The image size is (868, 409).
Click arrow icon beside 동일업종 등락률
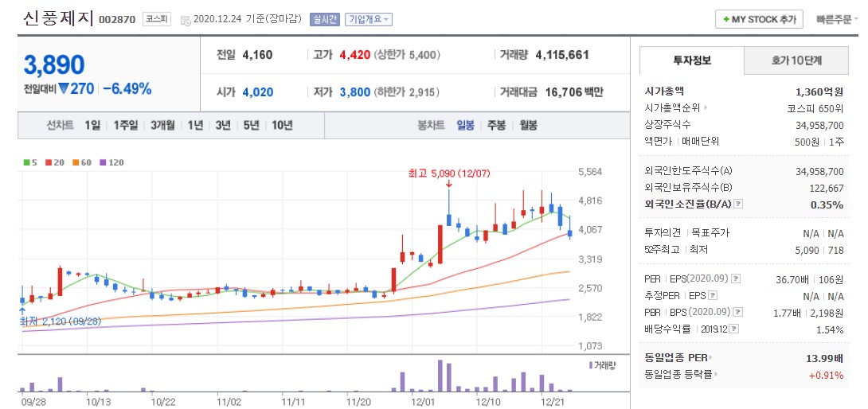716,375
